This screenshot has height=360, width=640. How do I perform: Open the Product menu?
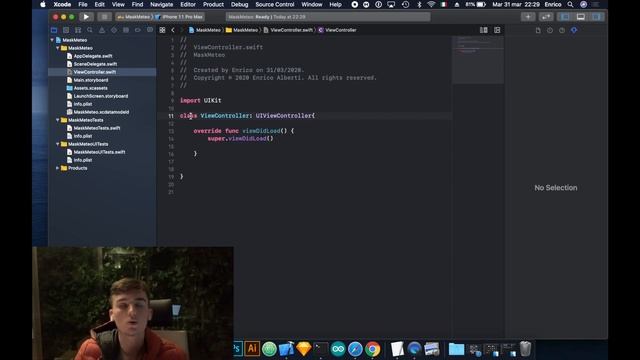click(213, 4)
